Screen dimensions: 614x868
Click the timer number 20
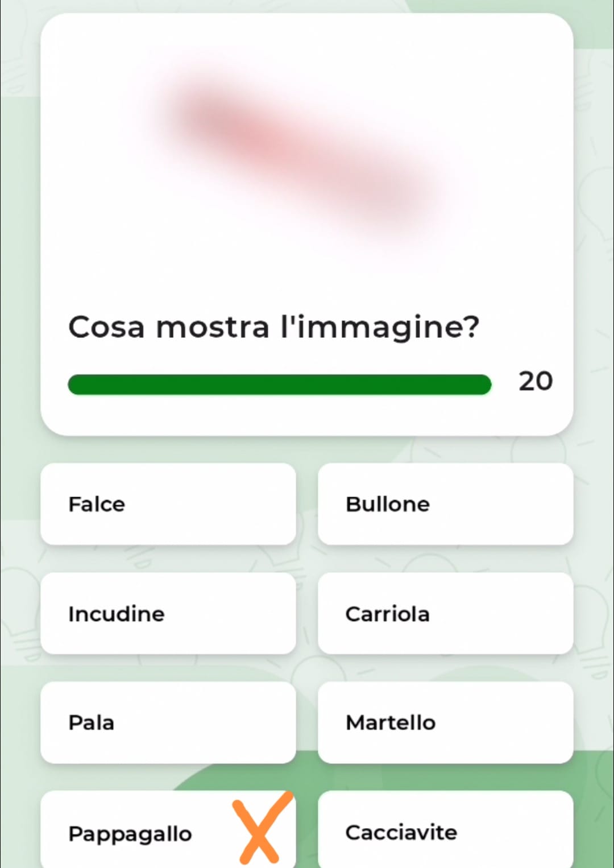coord(535,381)
